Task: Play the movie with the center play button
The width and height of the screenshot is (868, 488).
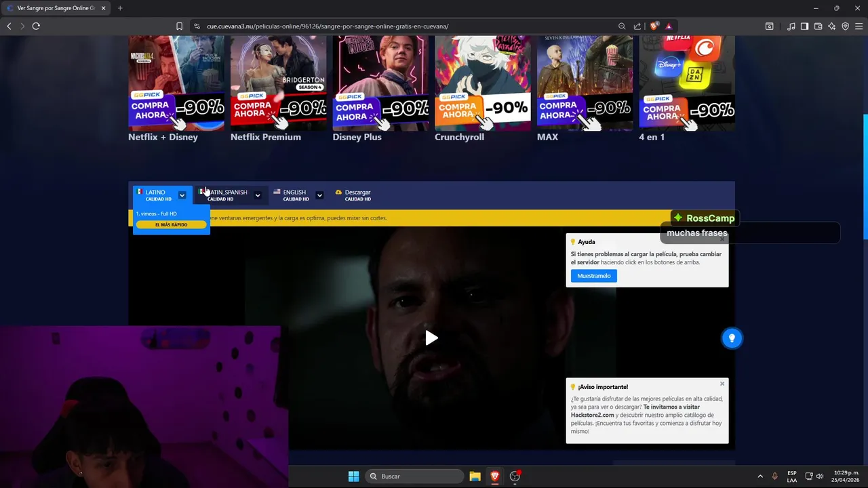Action: (431, 338)
